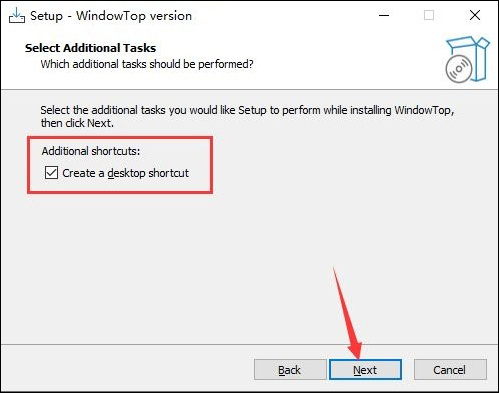This screenshot has height=393, width=499.
Task: Click the 'Which additional tasks should be performed?' subtitle
Action: (147, 64)
